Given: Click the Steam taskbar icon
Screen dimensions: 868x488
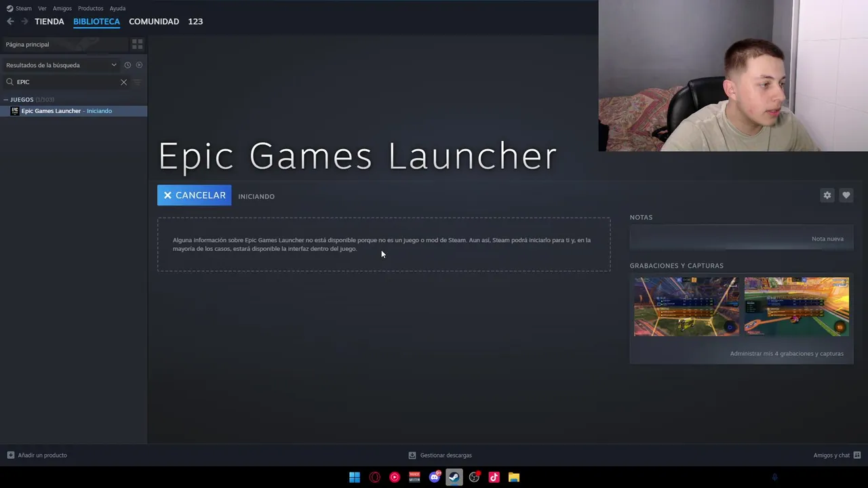Looking at the screenshot, I should 454,477.
